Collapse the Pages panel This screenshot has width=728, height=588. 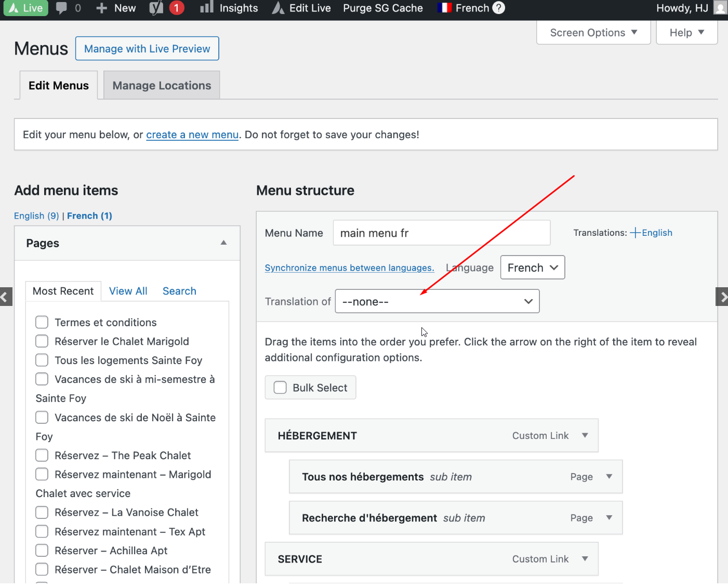(223, 243)
